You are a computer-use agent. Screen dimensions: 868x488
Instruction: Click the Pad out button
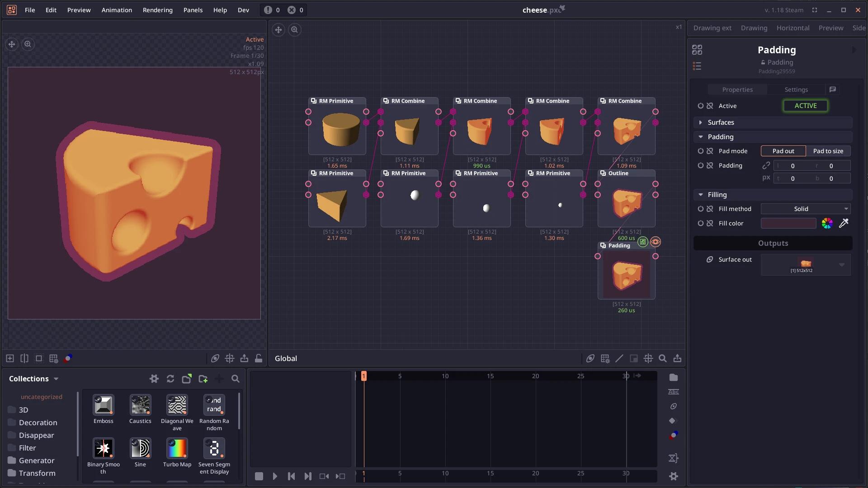coord(783,151)
